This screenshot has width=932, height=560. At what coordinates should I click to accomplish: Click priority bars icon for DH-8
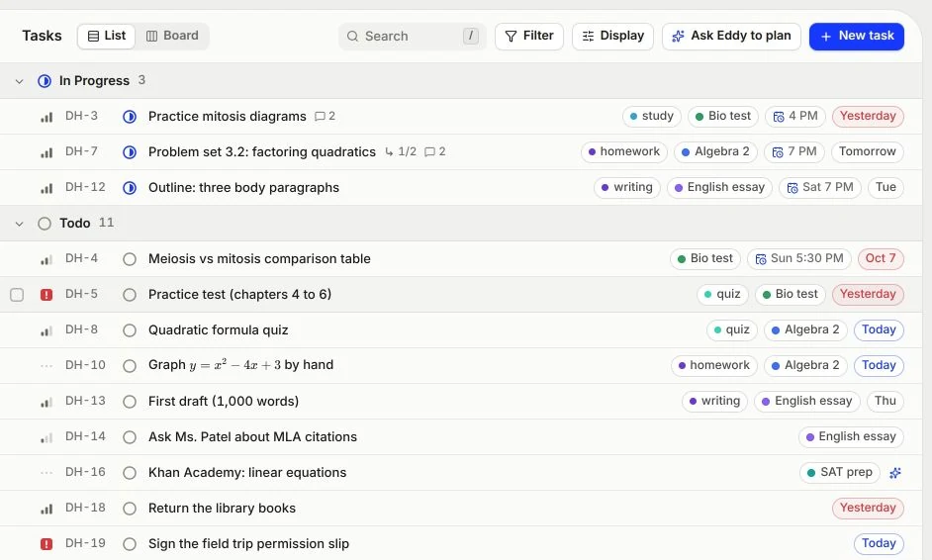point(47,330)
